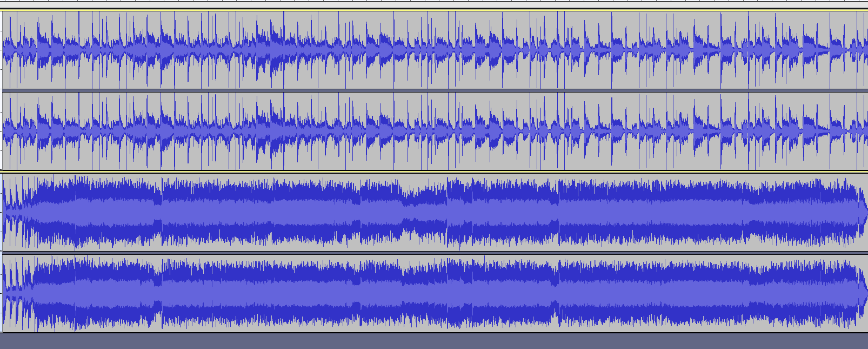Click the sparse intro beats of second track's lower channel
This screenshot has width=868, height=349.
[18, 293]
